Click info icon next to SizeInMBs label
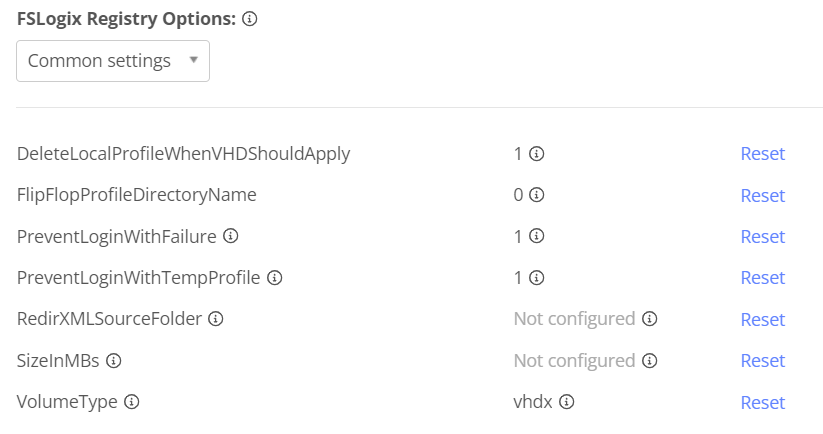Image resolution: width=823 pixels, height=434 pixels. [x=114, y=360]
